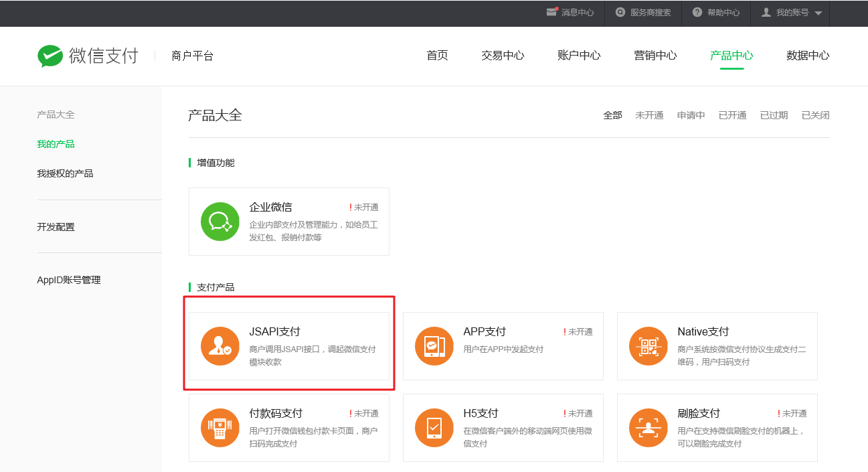This screenshot has width=868, height=472.
Task: Click the 用户在APP中发起支付 description
Action: (x=503, y=349)
